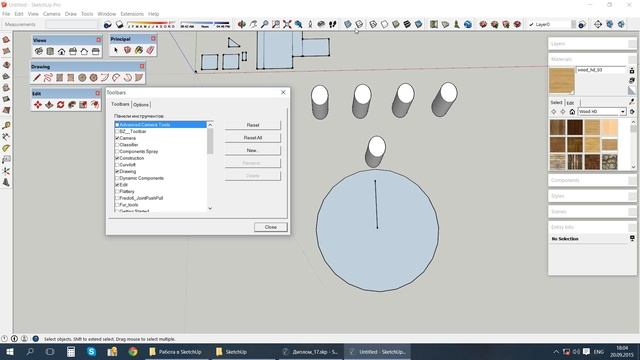Image resolution: width=640 pixels, height=360 pixels.
Task: Activate the Zoom magnifier tool
Action: point(264,24)
